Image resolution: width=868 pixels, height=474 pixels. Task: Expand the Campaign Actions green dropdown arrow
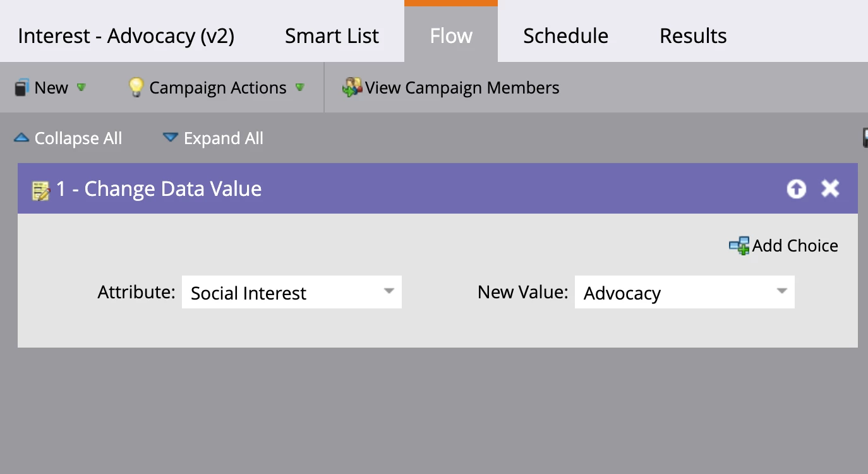coord(300,87)
